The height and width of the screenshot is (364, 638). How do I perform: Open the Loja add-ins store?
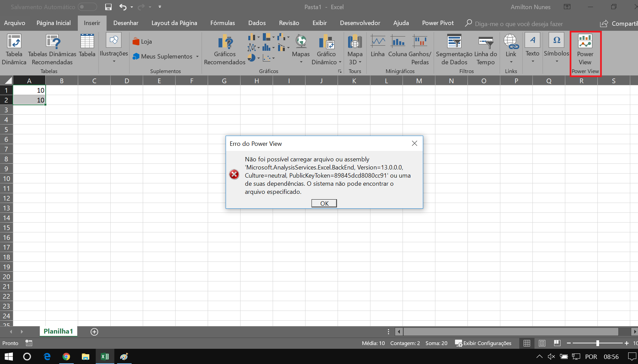pyautogui.click(x=142, y=42)
